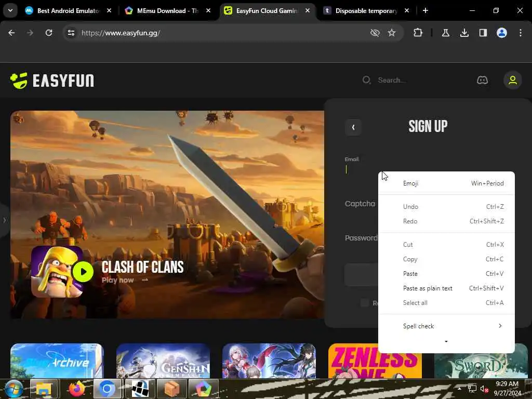
Task: Play Clash of Clans green button
Action: point(83,272)
